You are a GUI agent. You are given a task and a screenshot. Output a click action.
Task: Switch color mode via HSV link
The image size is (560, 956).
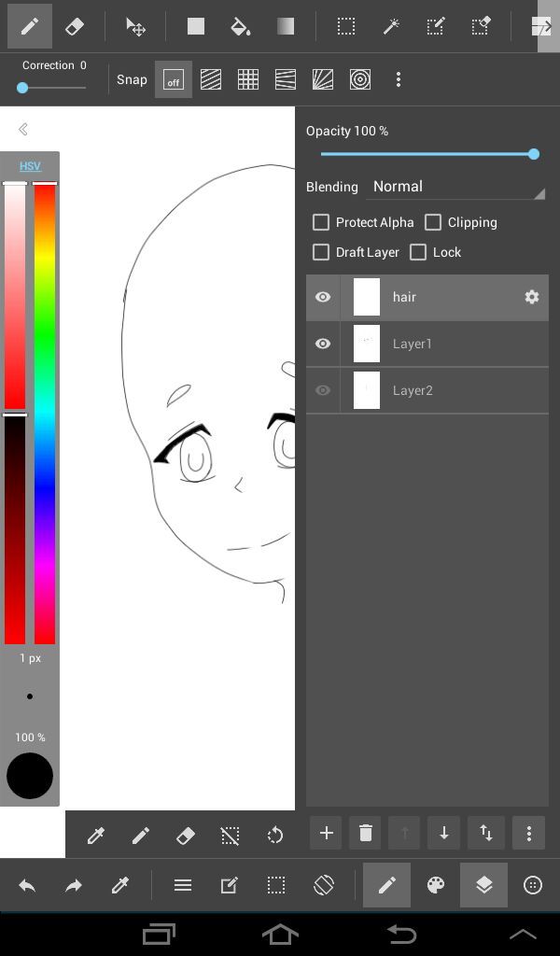[30, 166]
